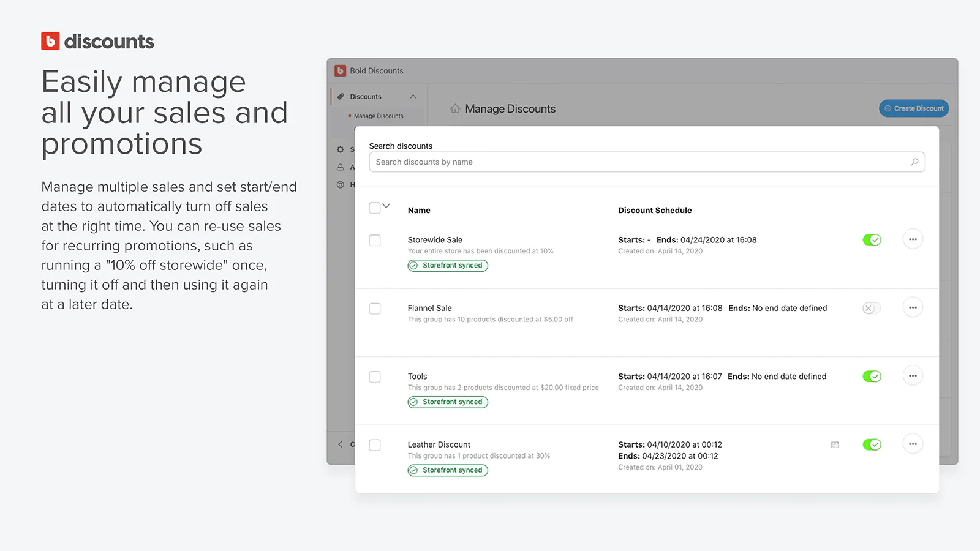Click the Leather Discount name
This screenshot has width=980, height=551.
click(x=439, y=445)
